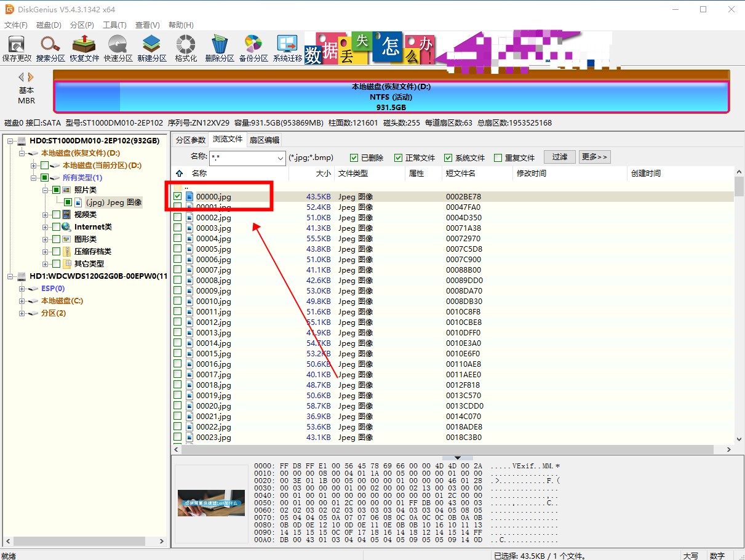Open the 名称 filter pattern dropdown

point(281,158)
